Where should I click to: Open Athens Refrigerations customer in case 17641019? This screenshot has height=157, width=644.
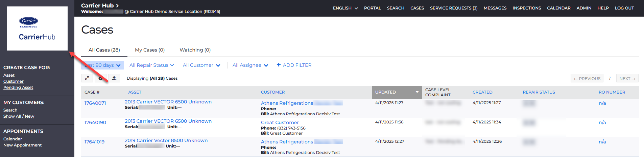click(287, 142)
